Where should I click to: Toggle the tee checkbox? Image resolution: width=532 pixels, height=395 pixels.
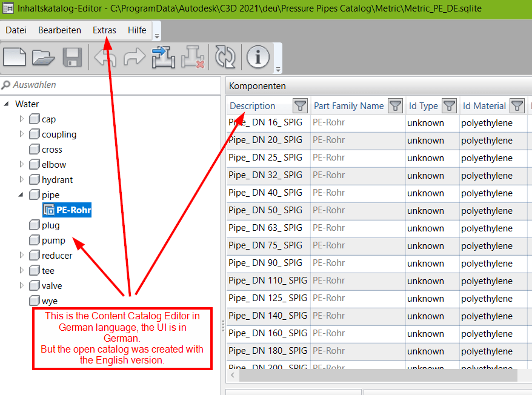point(35,270)
